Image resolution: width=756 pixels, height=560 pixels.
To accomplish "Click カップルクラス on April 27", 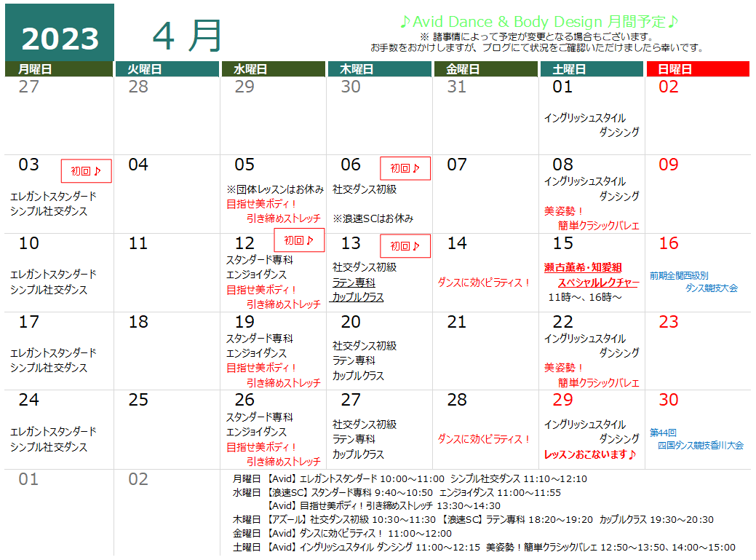I will point(358,454).
